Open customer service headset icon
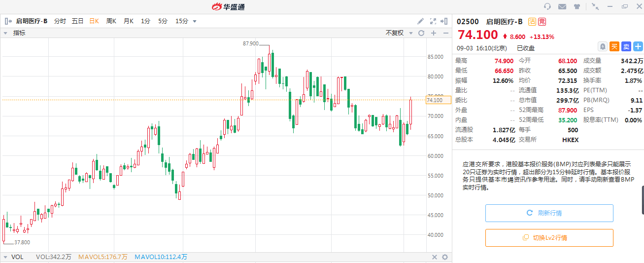Screen dimensions: 644x263 tap(547, 6)
